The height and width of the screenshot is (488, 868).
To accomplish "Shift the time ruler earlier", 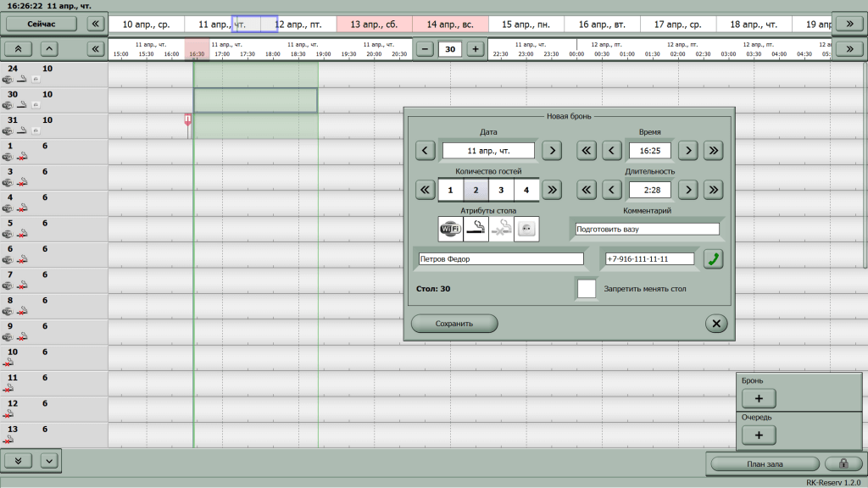I will pyautogui.click(x=96, y=49).
